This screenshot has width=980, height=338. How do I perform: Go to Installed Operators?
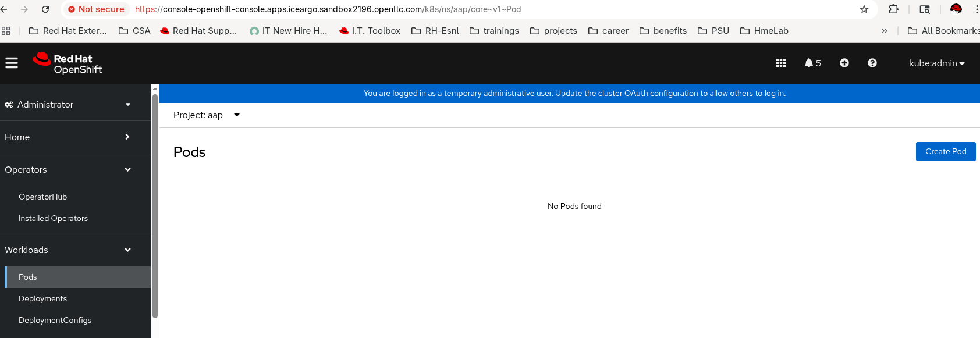point(53,219)
